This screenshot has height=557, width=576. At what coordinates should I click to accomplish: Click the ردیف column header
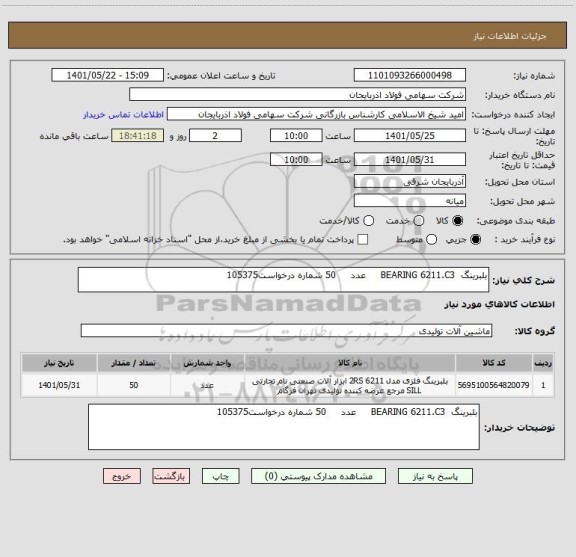(543, 363)
